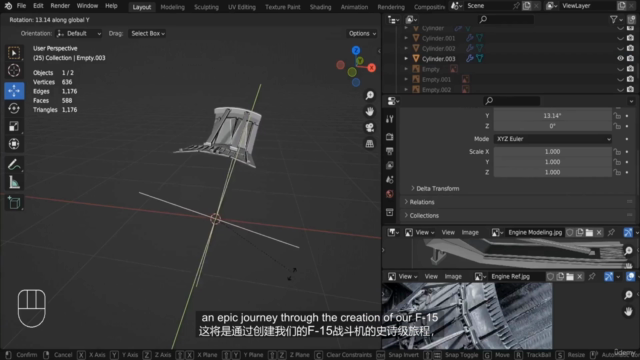Open the Render properties tab
This screenshot has height=360, width=640.
point(390,137)
